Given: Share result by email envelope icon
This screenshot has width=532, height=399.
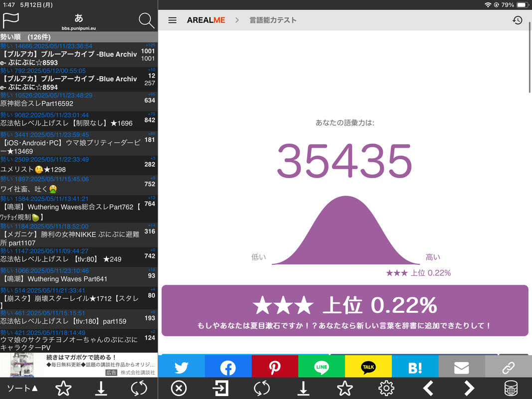Looking at the screenshot, I should [462, 367].
